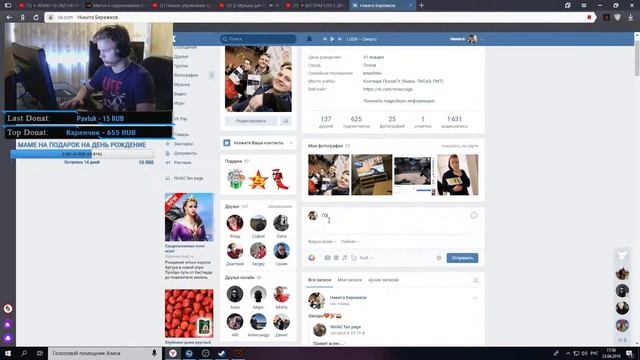This screenshot has height=360, width=640.
Task: Open friend Vlad's avatar in Friends block
Action: 235,223
